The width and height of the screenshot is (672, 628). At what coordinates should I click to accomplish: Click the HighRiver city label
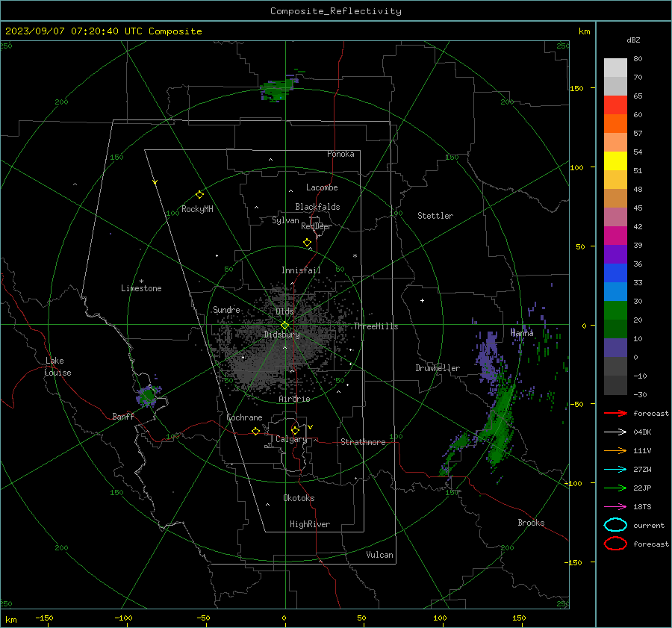tap(310, 524)
